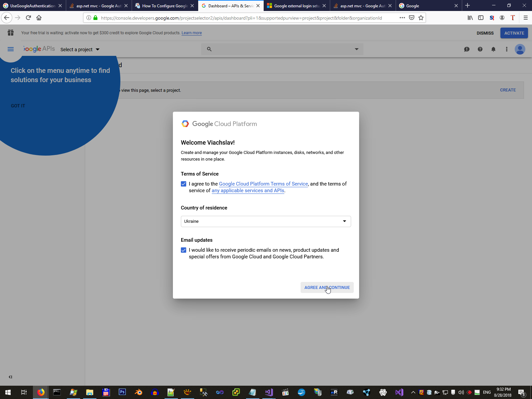Toggle the Firefox sidebar icon

[481, 18]
